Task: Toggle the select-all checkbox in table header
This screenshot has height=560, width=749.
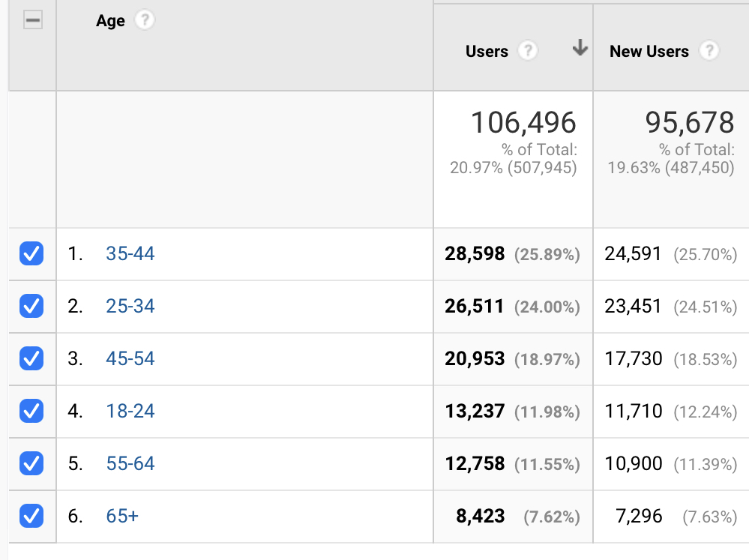Action: pyautogui.click(x=32, y=21)
